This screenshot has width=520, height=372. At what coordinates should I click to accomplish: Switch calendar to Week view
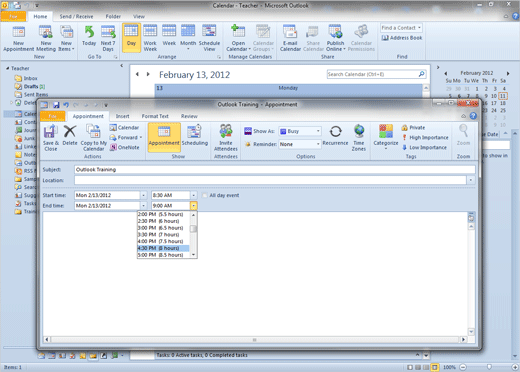169,36
